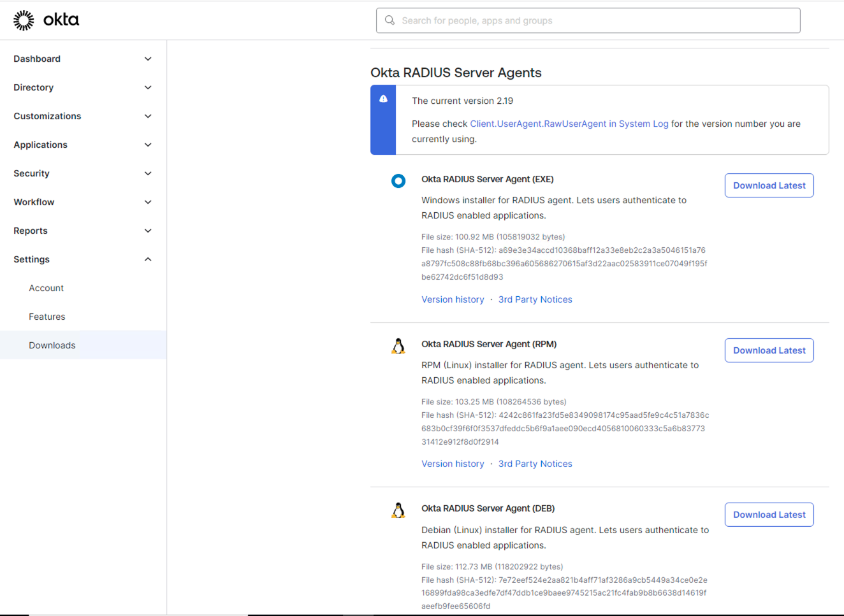
Task: Click the Okta logo
Action: 45,20
